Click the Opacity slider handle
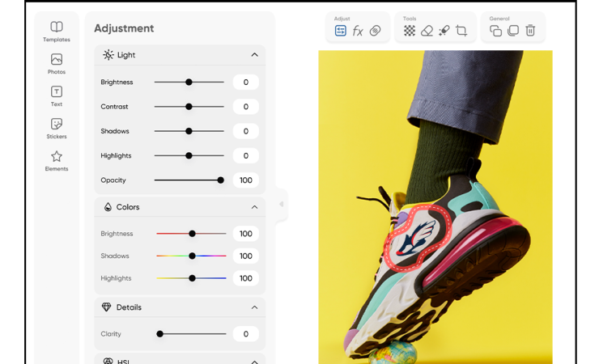Screen dimensions: 599x364 point(220,180)
